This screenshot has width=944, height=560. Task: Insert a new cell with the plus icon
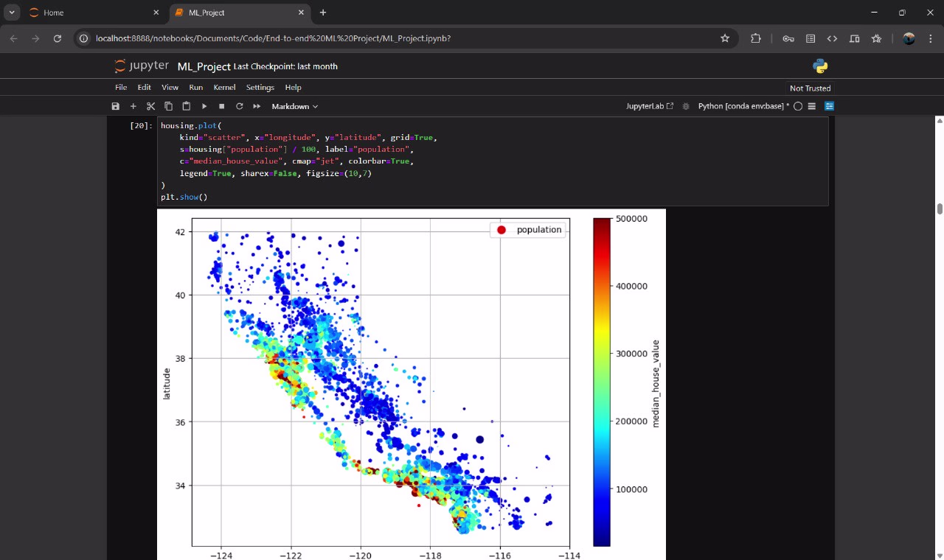[133, 106]
